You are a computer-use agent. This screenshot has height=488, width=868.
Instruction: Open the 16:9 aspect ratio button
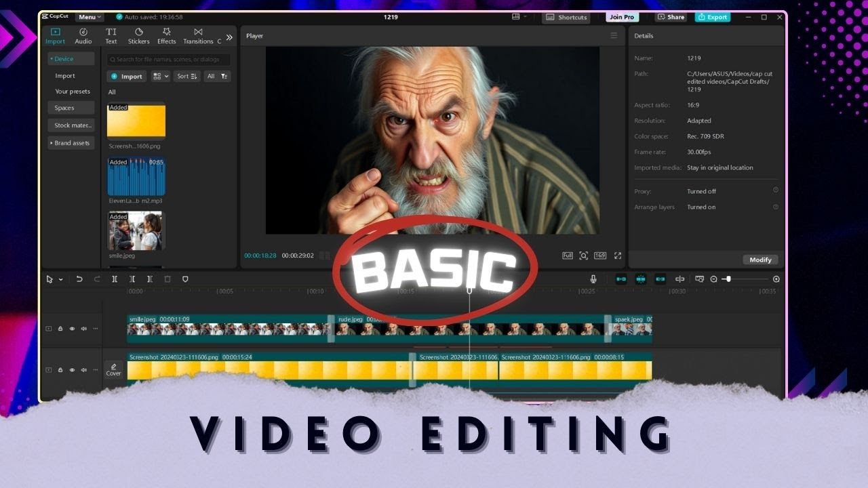(600, 256)
